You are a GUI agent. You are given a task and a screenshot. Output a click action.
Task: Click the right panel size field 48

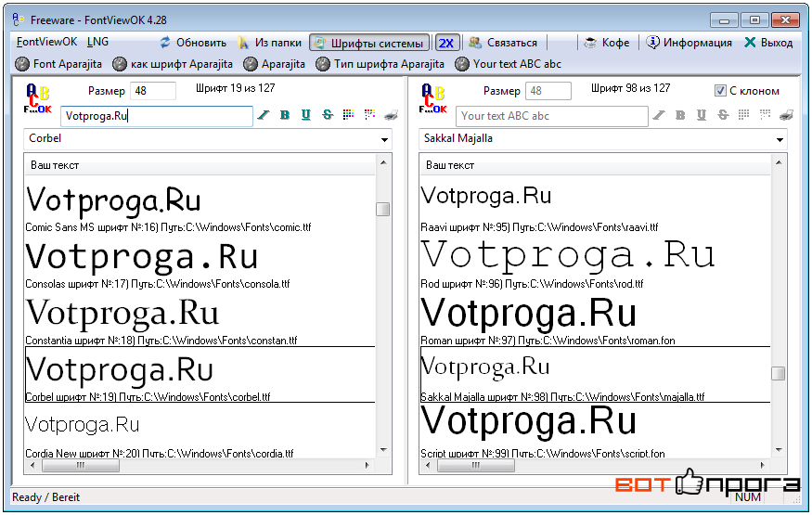pos(548,91)
